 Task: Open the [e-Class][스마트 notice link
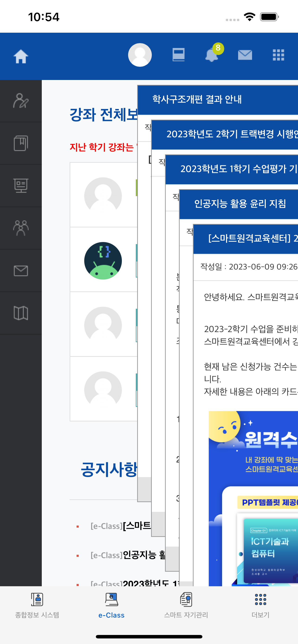(x=121, y=526)
